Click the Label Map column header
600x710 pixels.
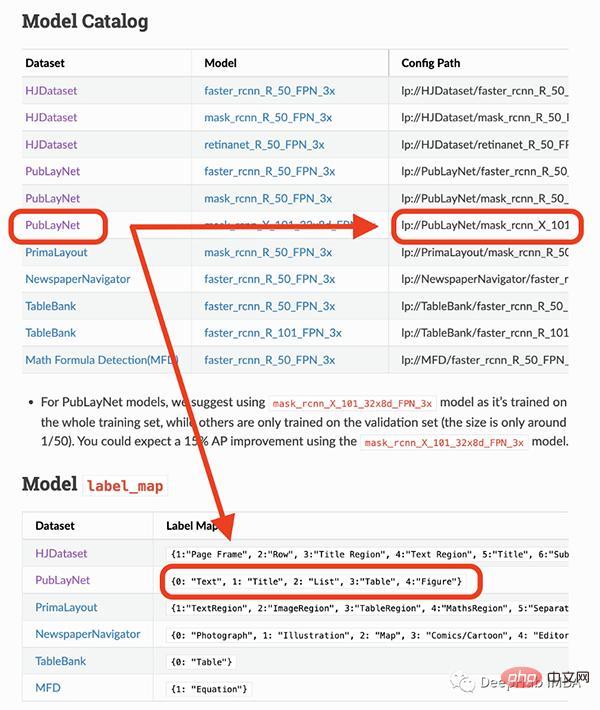click(194, 525)
